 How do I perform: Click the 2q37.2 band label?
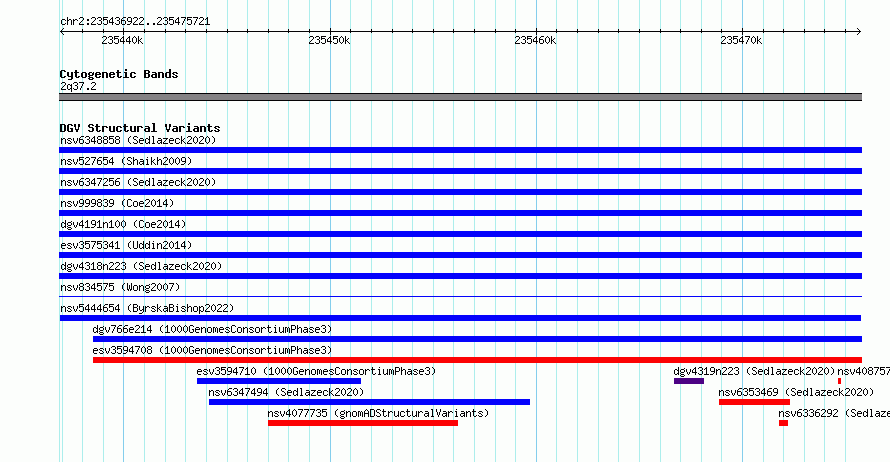point(78,86)
